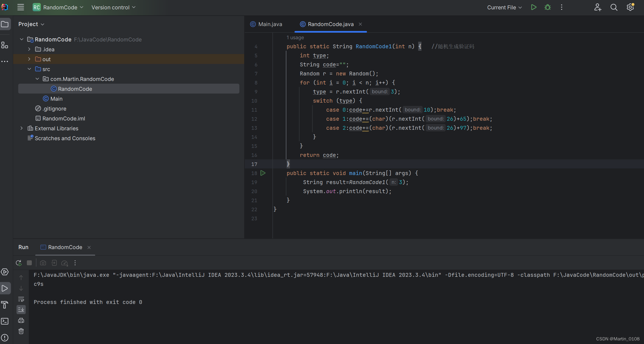
Task: Expand the out folder
Action: [x=29, y=59]
